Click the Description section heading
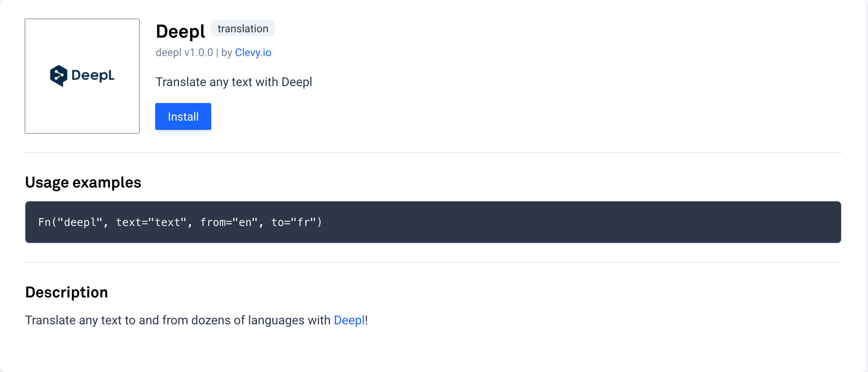The width and height of the screenshot is (868, 372). click(67, 292)
